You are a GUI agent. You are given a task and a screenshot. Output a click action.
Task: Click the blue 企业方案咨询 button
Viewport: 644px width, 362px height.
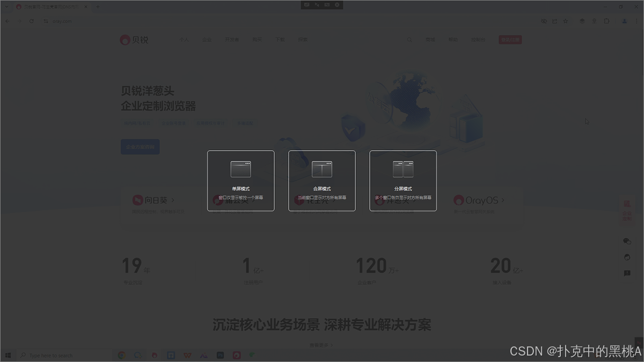140,147
